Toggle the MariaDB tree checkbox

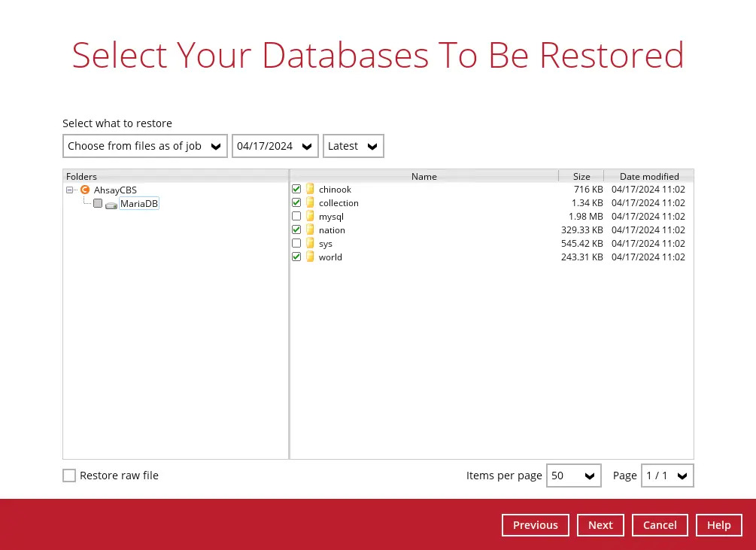(x=98, y=204)
